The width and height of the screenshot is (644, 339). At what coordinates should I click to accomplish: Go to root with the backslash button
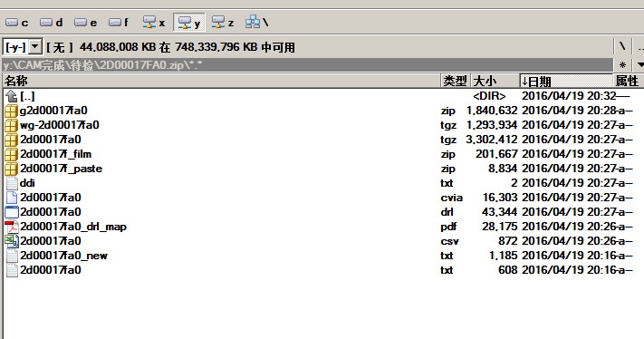pos(622,46)
